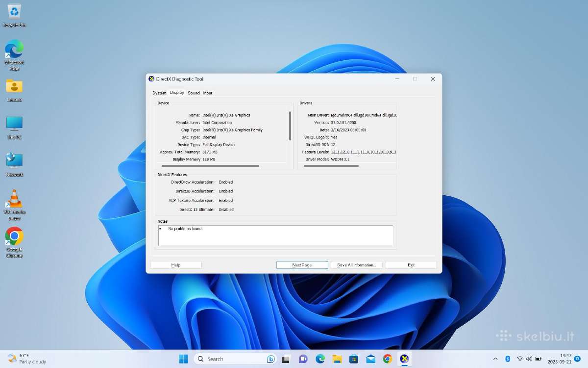Click DirectX 12 Ultimate 'Disabled' value

click(x=226, y=210)
